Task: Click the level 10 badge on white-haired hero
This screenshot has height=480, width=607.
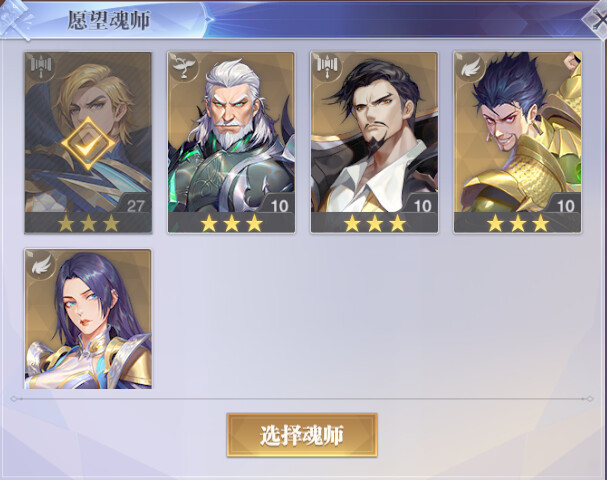Action: (279, 206)
